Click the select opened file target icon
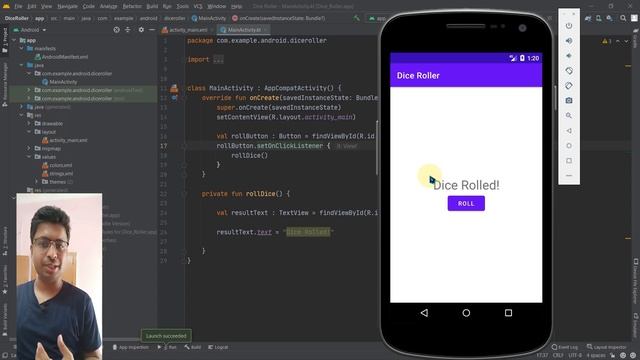640x360 pixels. click(x=117, y=30)
